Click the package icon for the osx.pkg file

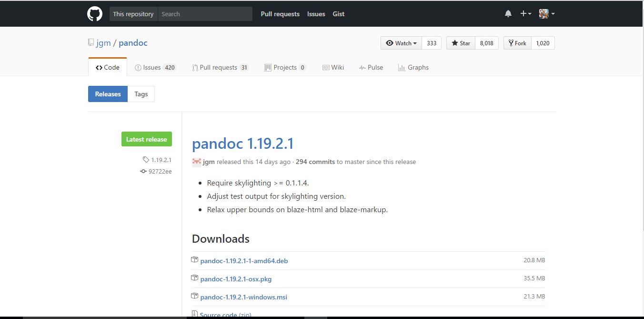(194, 278)
